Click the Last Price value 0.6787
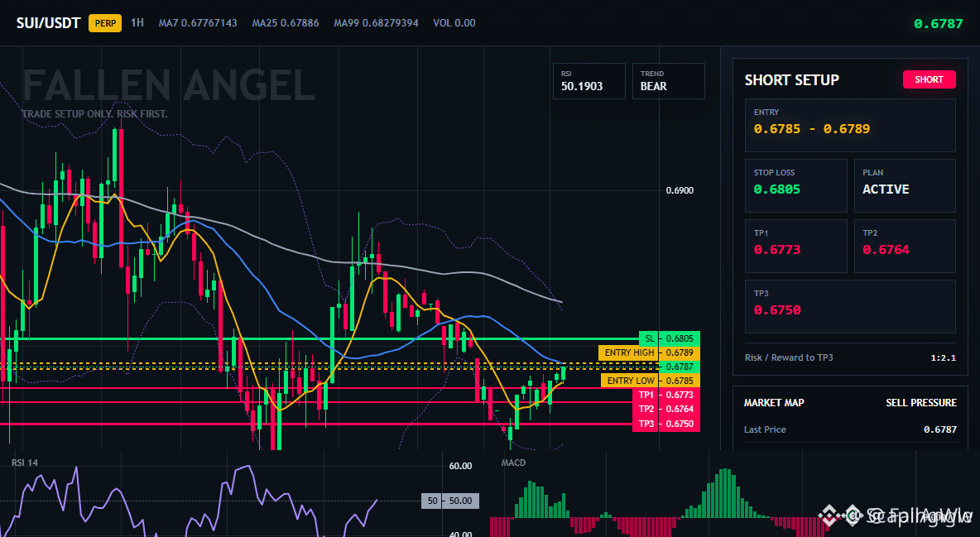This screenshot has height=537, width=980. click(940, 429)
